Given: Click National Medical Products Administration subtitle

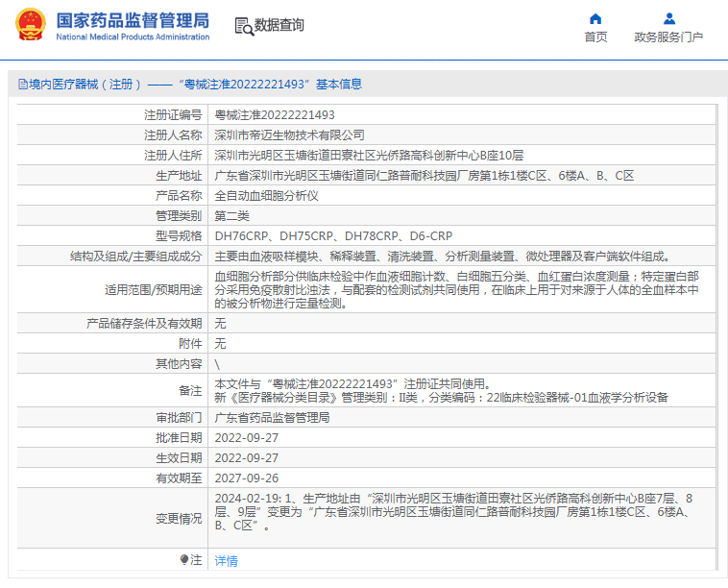Looking at the screenshot, I should coord(133,37).
